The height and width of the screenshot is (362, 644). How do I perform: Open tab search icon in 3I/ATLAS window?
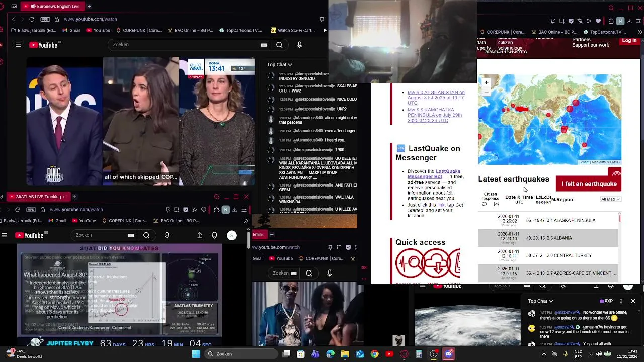(217, 197)
